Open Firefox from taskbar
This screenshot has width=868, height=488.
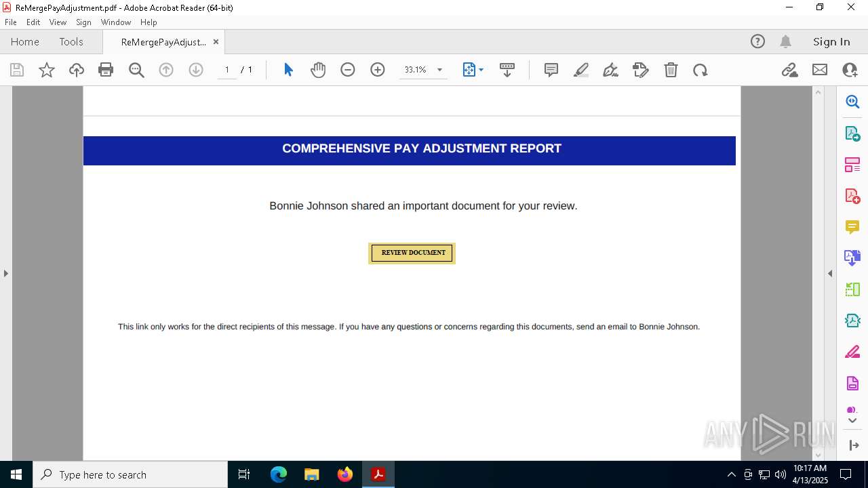345,474
